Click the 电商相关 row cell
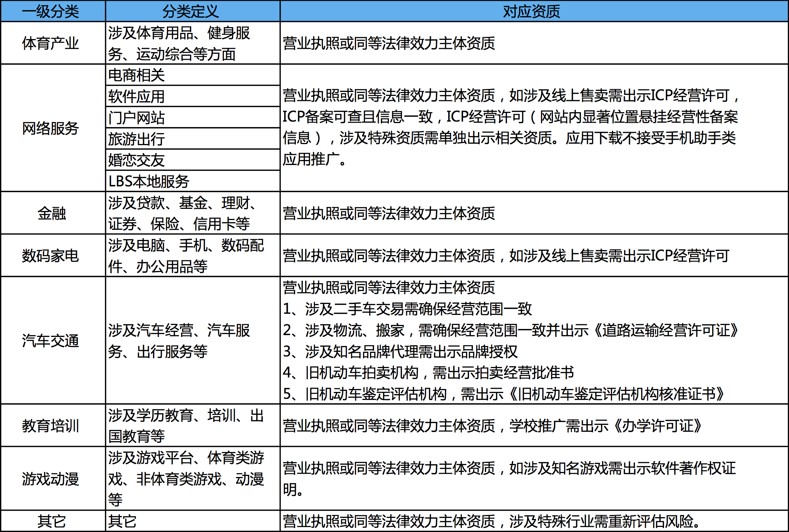 (x=137, y=75)
